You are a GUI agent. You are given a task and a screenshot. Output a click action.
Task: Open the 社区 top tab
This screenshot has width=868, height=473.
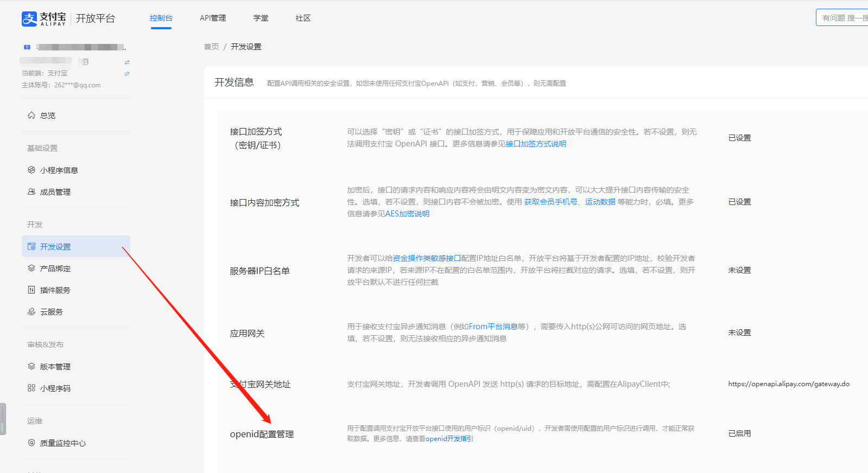[303, 18]
